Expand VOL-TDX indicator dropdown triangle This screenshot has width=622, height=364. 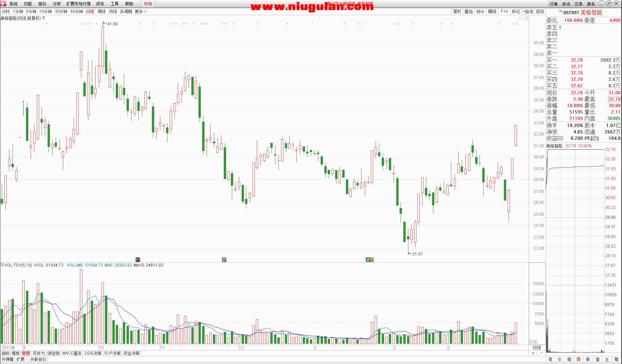[2, 265]
